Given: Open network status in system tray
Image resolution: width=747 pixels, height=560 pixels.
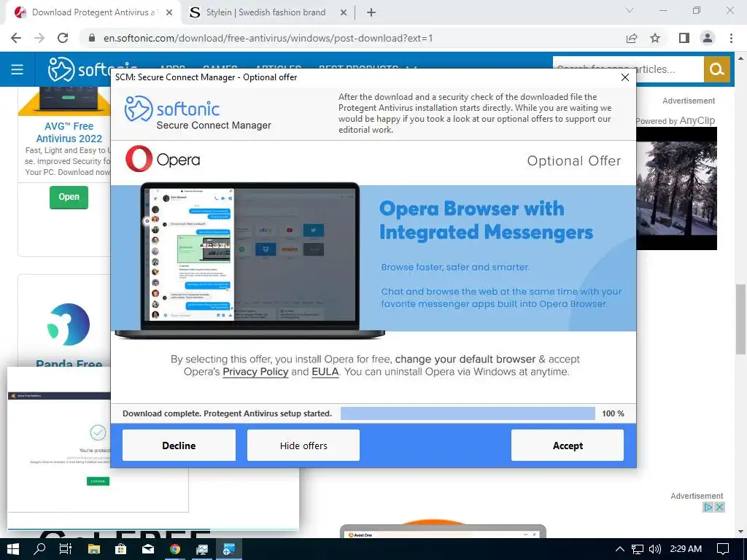Looking at the screenshot, I should (638, 549).
